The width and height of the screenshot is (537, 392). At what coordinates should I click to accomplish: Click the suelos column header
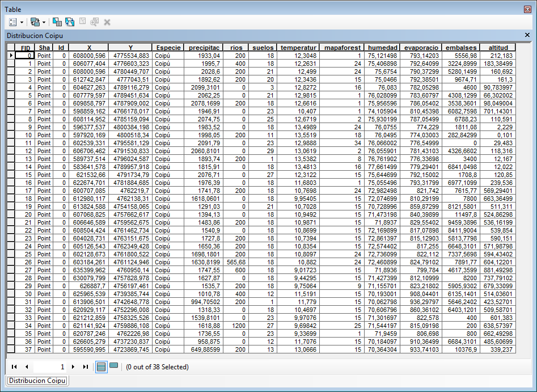[263, 48]
